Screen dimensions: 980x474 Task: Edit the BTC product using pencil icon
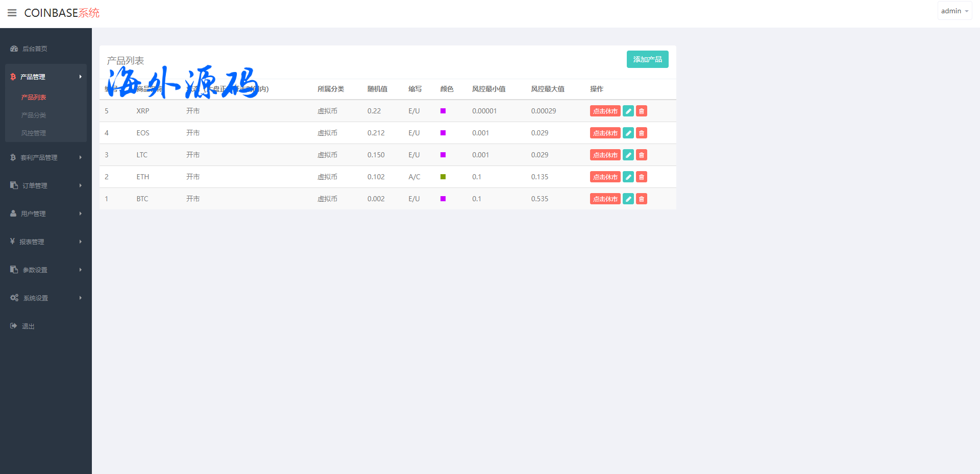628,199
